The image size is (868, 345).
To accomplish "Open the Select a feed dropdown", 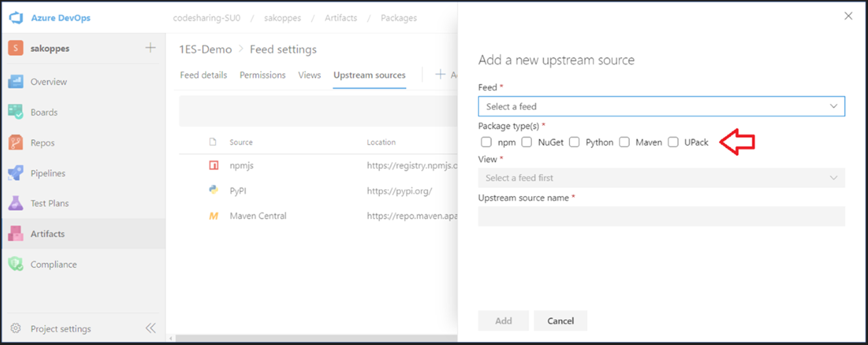I will coord(661,107).
